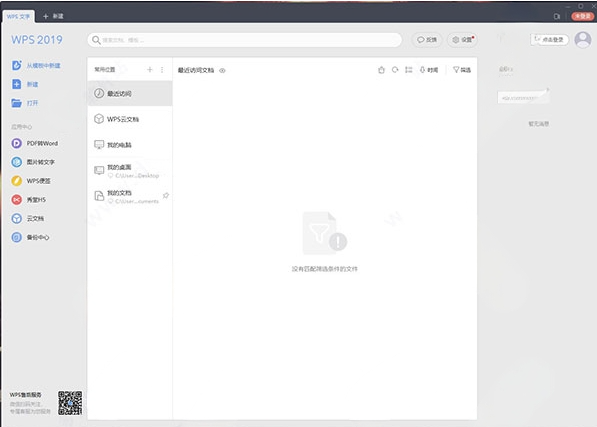
Task: Open 设置 with the gear icon
Action: [462, 40]
